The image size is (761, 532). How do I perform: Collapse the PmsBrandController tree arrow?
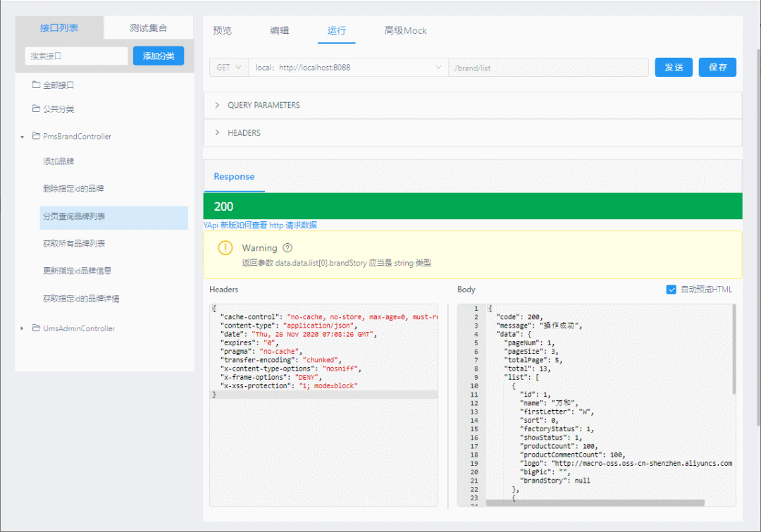click(x=23, y=137)
